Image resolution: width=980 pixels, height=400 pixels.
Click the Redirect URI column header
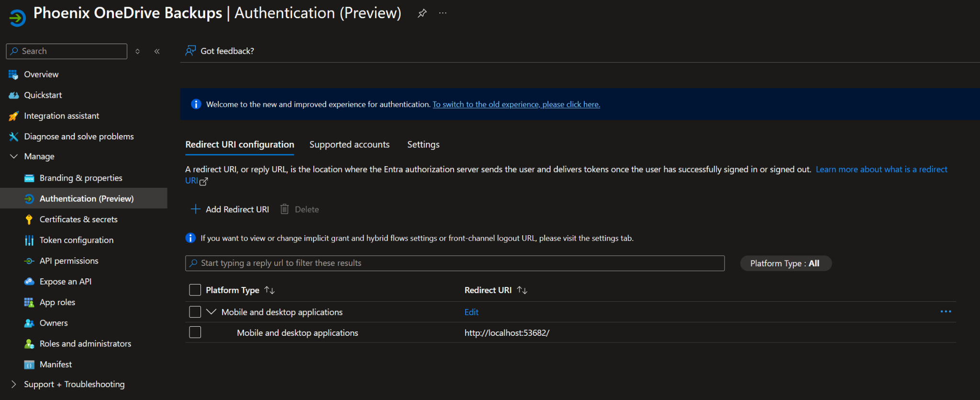(488, 290)
